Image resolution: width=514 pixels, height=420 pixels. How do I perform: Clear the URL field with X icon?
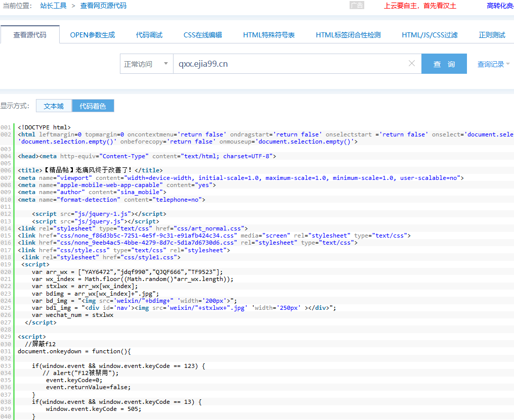[411, 64]
